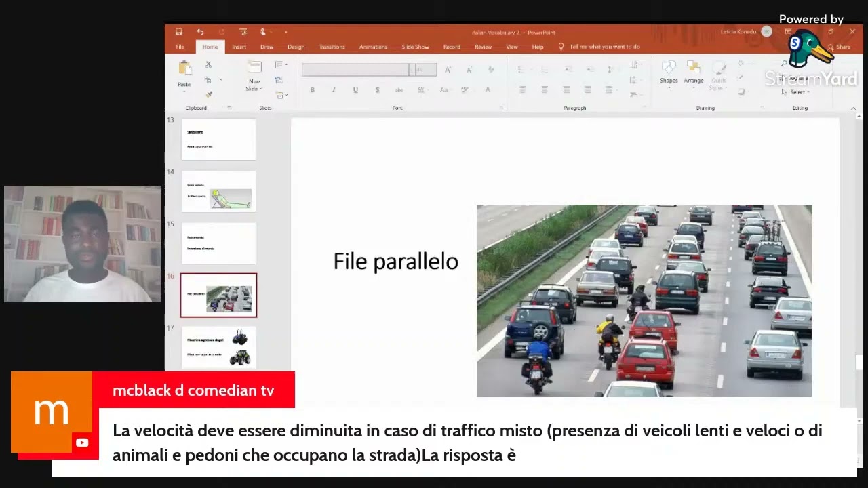This screenshot has width=868, height=488.
Task: Click the 'File parallelo' slide title text
Action: 395,262
